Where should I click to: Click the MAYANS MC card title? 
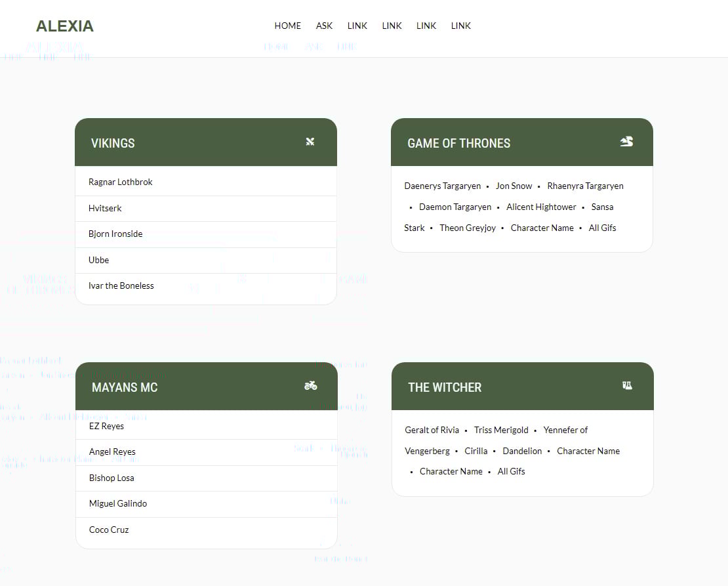click(x=125, y=387)
